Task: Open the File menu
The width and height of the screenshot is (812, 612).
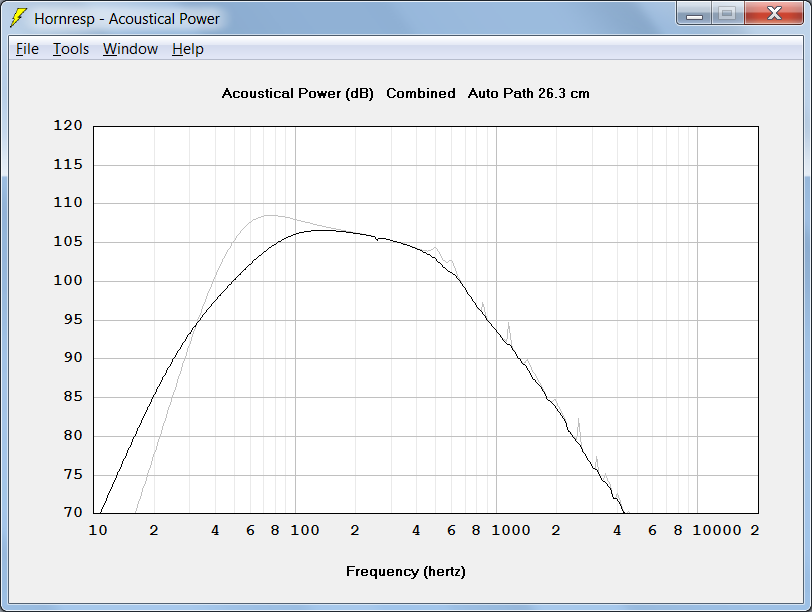Action: click(27, 49)
